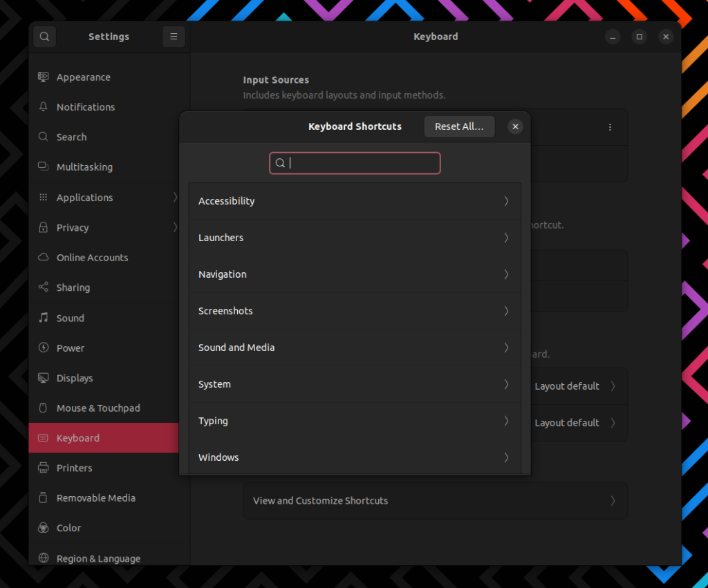
Task: Close the Keyboard Shortcuts dialog
Action: (x=515, y=126)
